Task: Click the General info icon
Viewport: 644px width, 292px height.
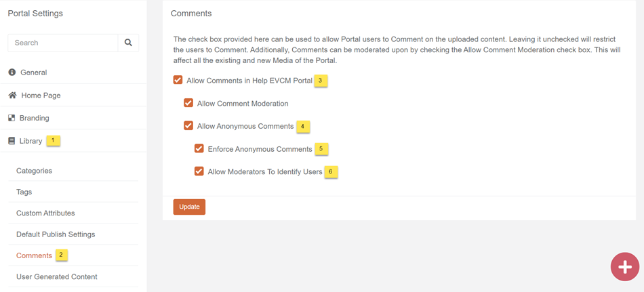Action: click(x=12, y=72)
